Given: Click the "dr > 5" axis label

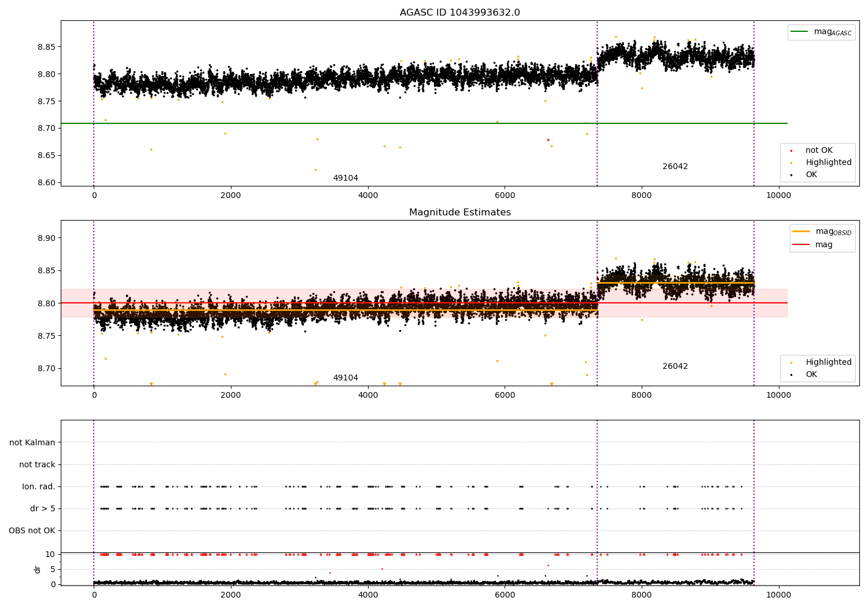Looking at the screenshot, I should 43,509.
